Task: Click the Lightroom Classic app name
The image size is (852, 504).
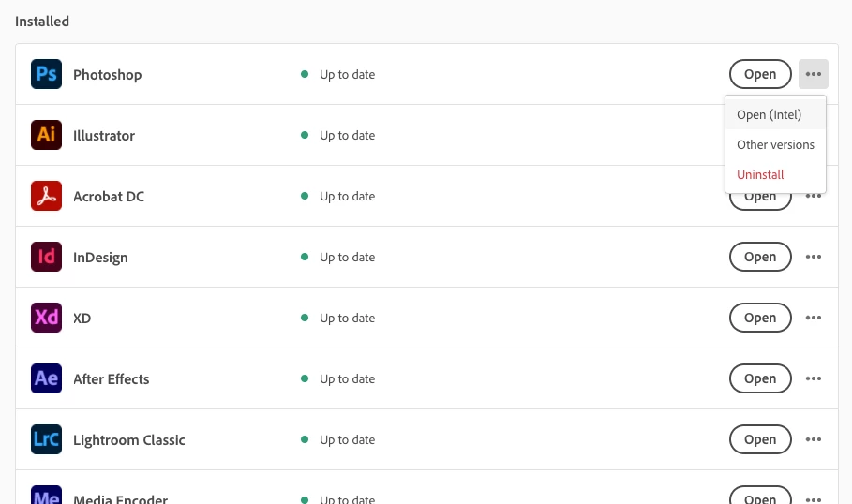Action: click(129, 439)
